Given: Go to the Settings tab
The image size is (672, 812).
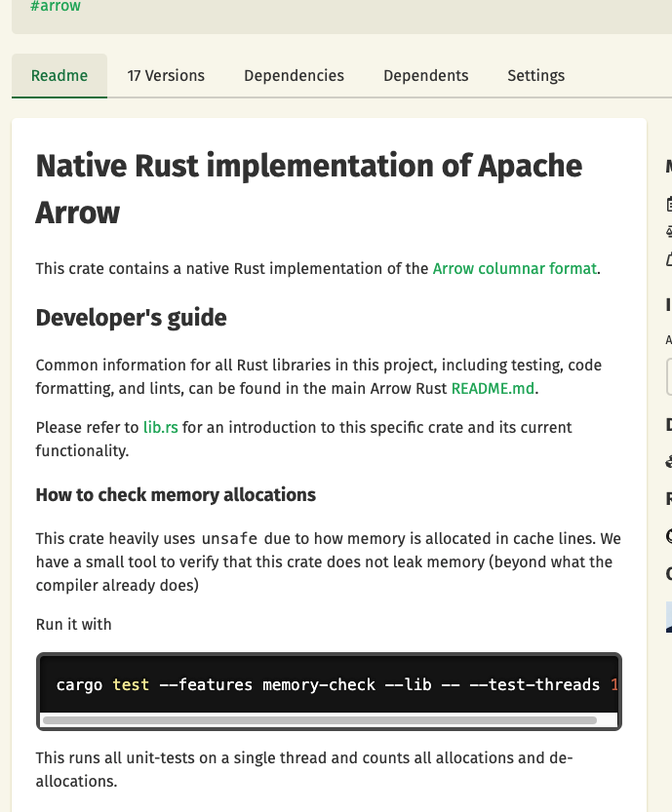Looking at the screenshot, I should click(535, 76).
